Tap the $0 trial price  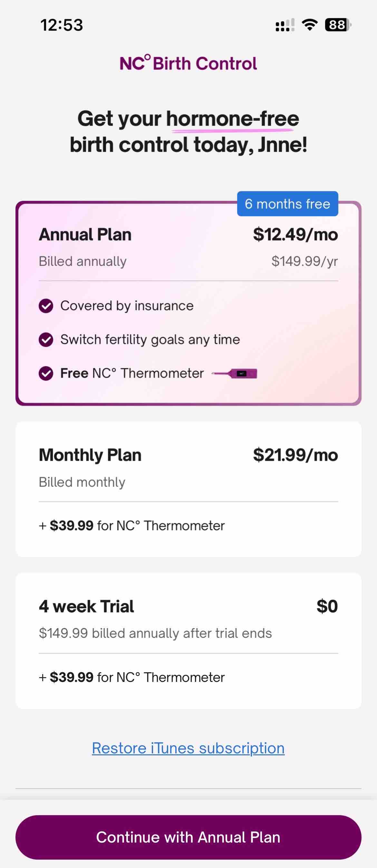pos(327,607)
